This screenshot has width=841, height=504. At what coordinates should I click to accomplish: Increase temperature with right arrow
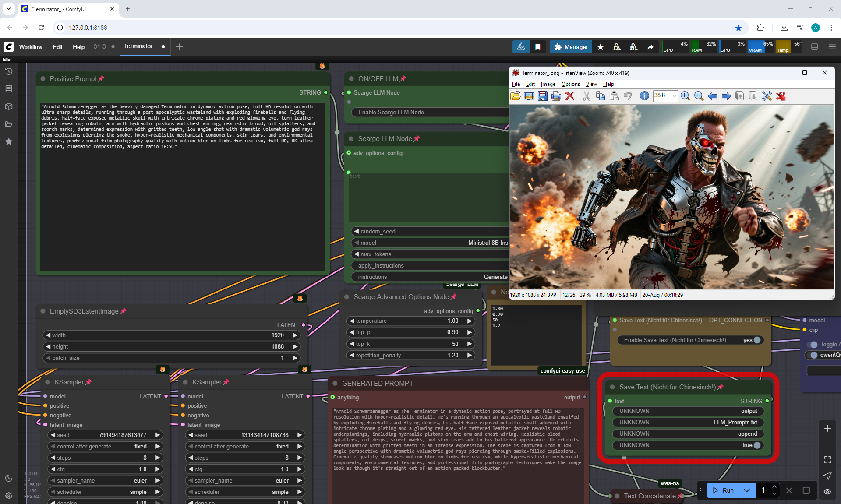pos(470,321)
